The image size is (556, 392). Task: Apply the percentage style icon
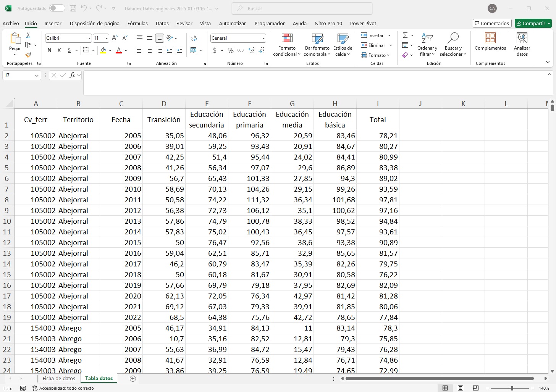click(230, 50)
